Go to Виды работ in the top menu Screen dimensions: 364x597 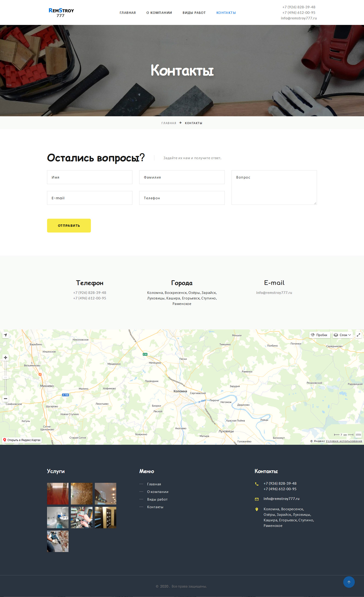point(194,13)
